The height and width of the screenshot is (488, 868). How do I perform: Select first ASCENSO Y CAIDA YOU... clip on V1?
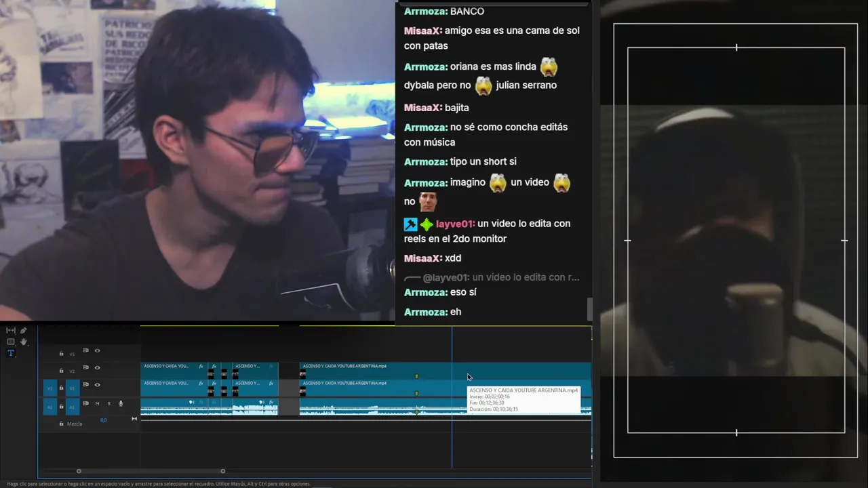(174, 388)
